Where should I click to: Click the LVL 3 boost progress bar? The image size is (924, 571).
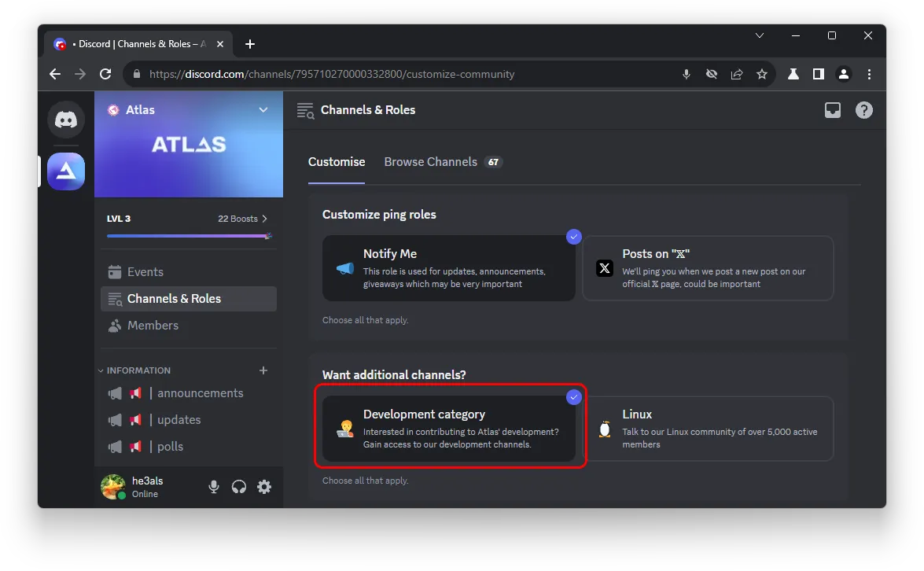tap(189, 235)
